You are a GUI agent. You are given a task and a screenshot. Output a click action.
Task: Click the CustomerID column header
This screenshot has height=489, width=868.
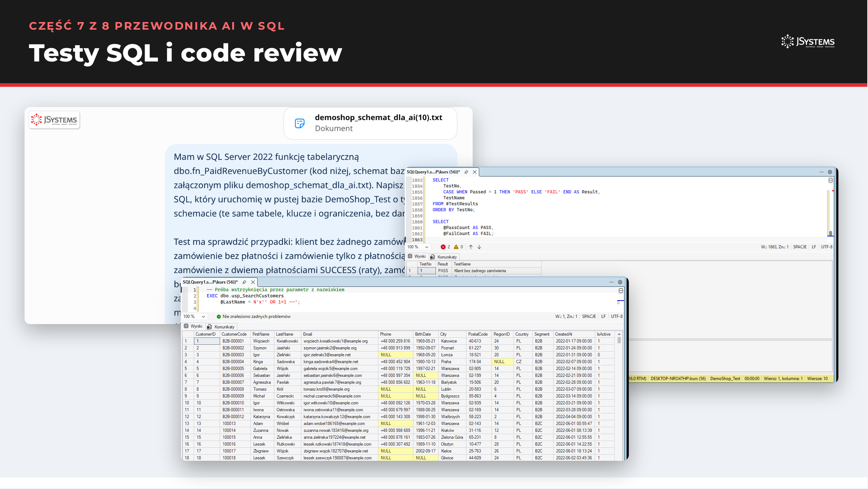tap(207, 334)
